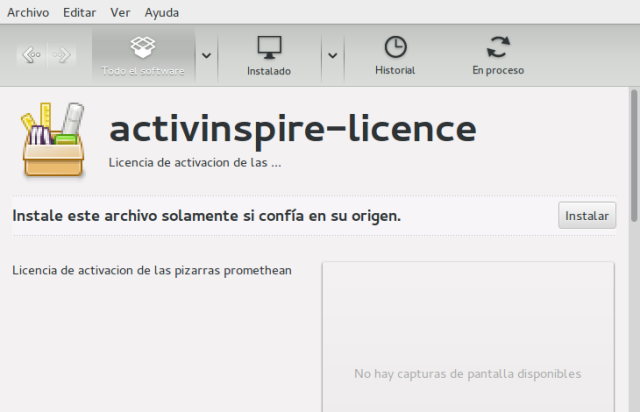
Task: Click the activinspire-licence title heading
Action: (292, 128)
